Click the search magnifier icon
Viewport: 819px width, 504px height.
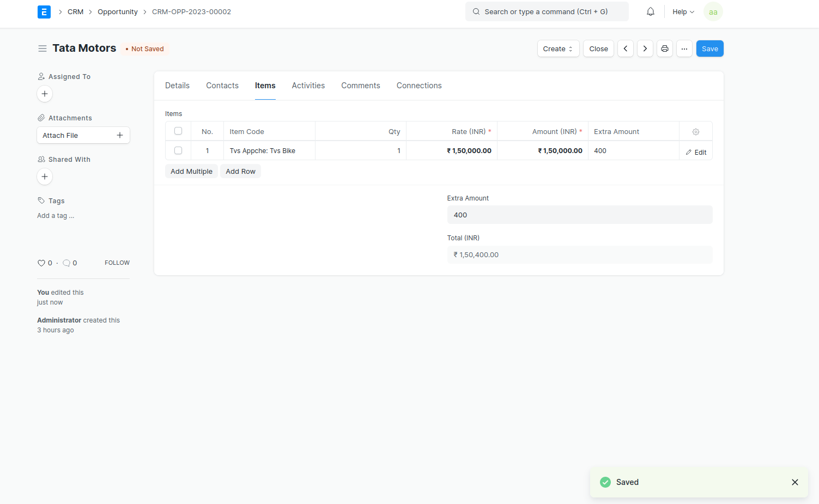coord(476,11)
